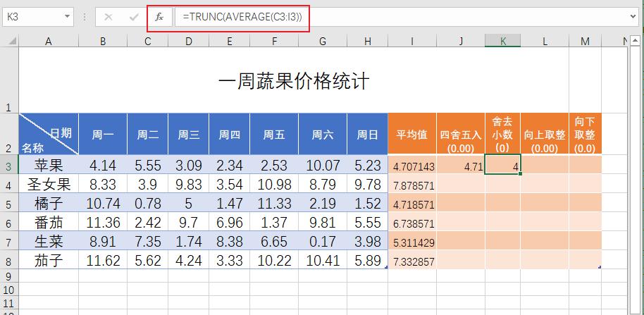Click the 周三 header cell

(x=188, y=134)
